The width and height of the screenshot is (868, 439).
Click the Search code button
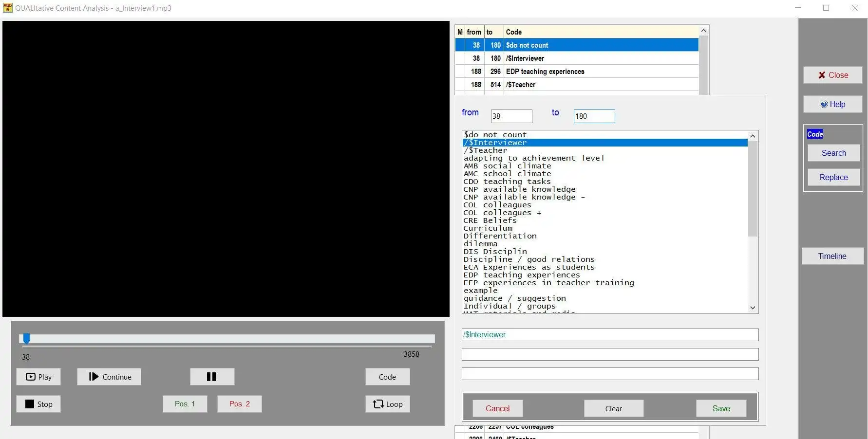(834, 153)
